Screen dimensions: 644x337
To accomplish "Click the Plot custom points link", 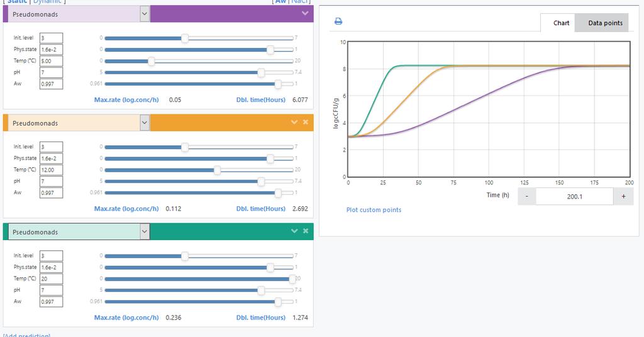I will 374,210.
